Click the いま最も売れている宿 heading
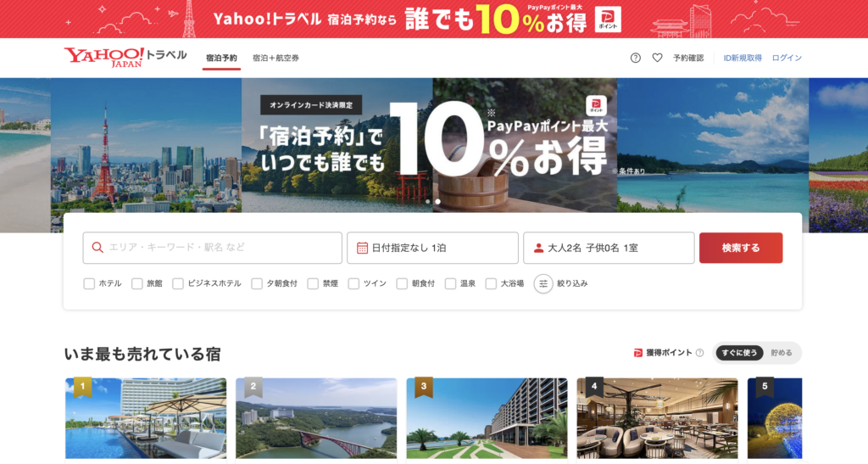Viewport: 868px width, 464px height. click(142, 354)
